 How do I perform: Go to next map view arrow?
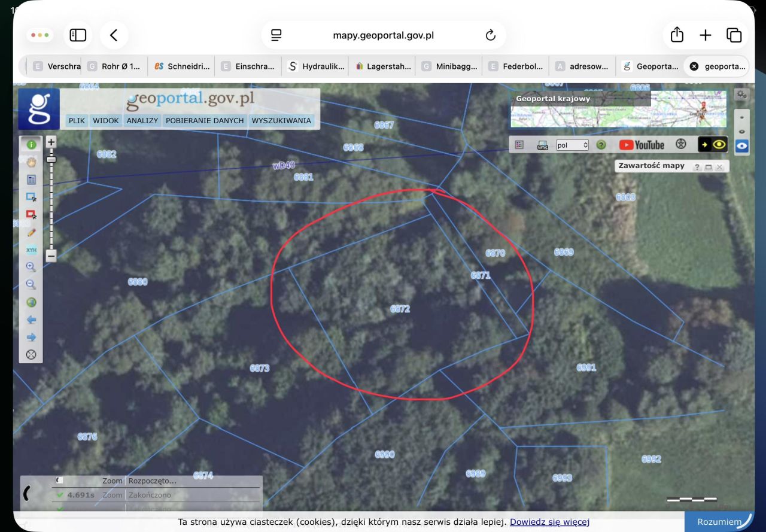[31, 337]
